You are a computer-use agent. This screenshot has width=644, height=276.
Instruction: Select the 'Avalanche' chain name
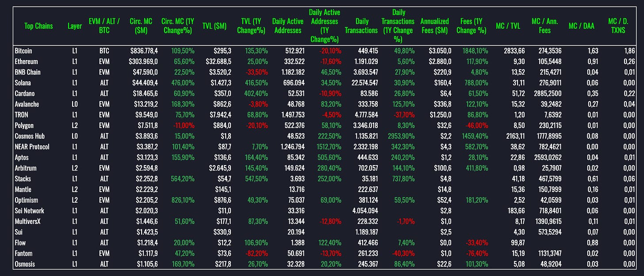pos(27,104)
